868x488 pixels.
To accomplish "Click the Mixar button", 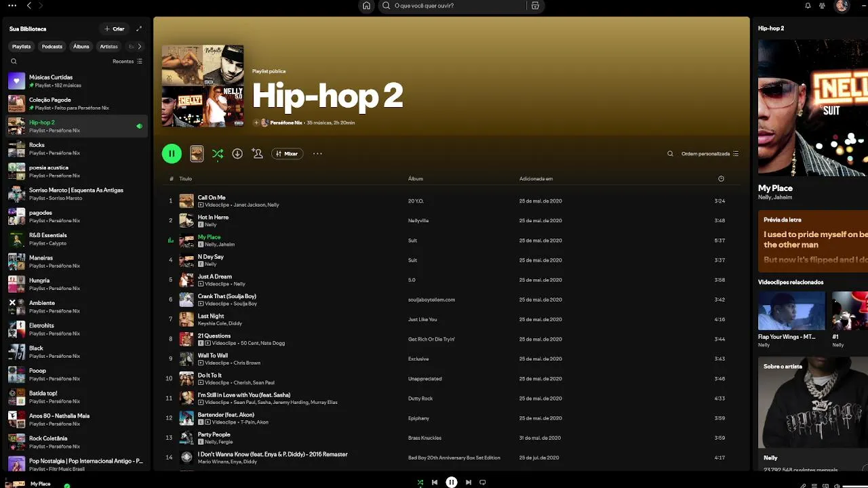I will pos(287,154).
